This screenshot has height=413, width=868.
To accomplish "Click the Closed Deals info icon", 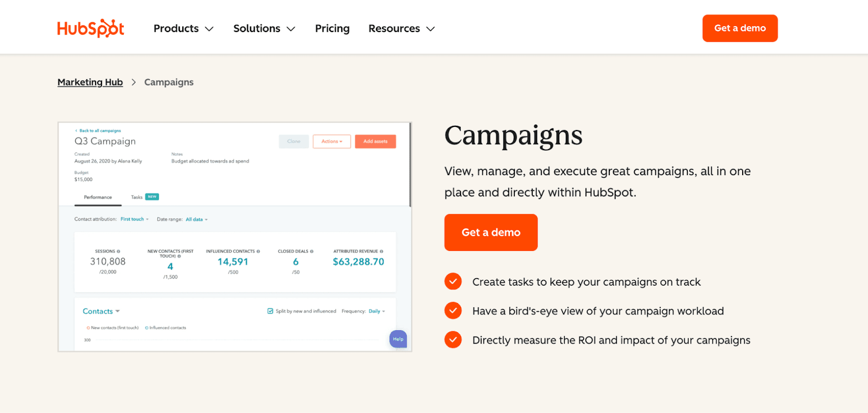I will [311, 251].
